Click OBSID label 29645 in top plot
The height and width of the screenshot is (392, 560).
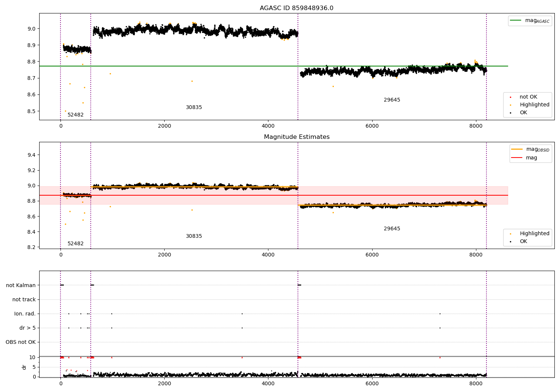pos(392,100)
